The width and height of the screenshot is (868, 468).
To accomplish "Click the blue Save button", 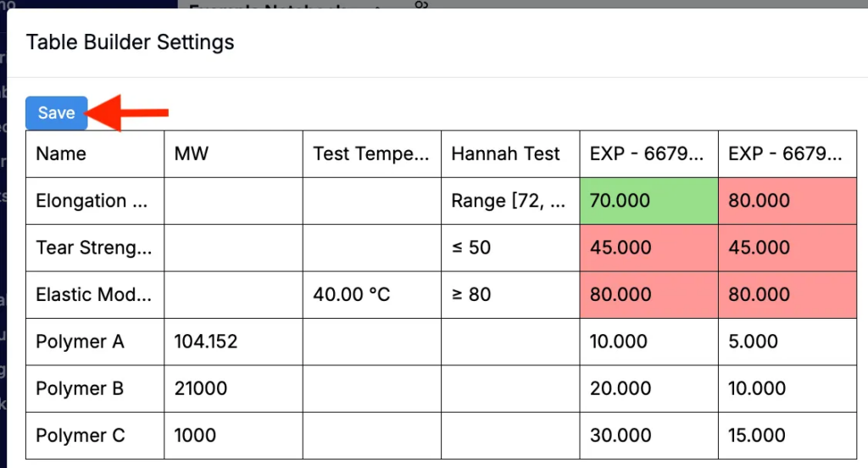I will click(x=57, y=113).
